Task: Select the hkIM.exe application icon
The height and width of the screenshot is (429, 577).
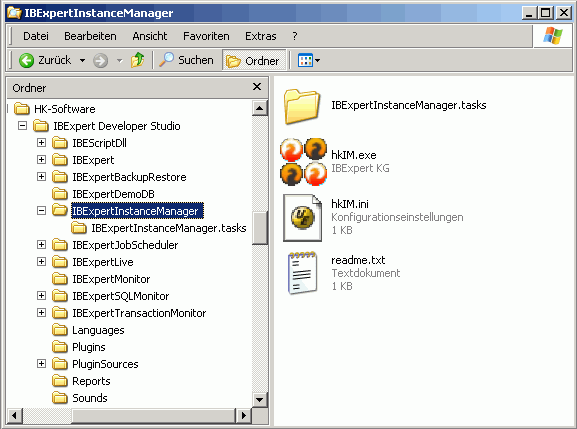Action: click(x=303, y=161)
